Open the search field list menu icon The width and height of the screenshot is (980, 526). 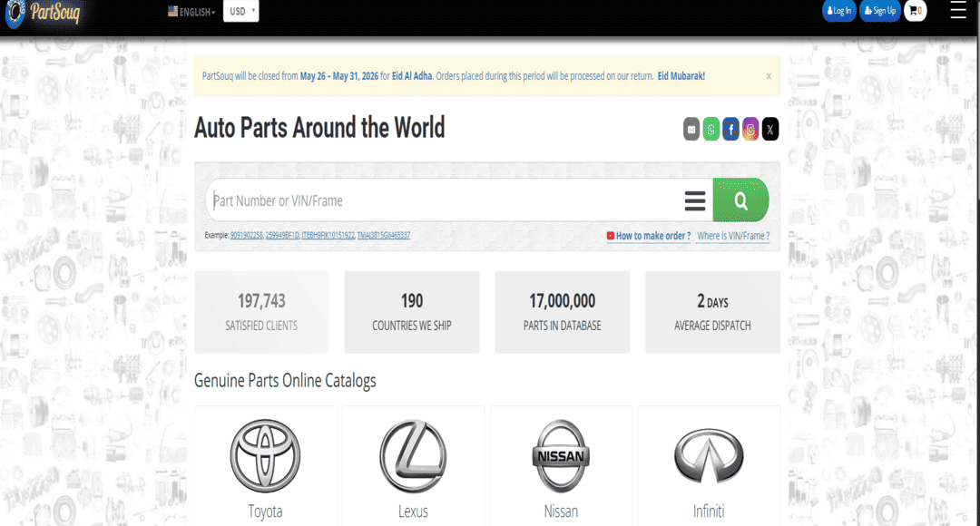click(695, 200)
